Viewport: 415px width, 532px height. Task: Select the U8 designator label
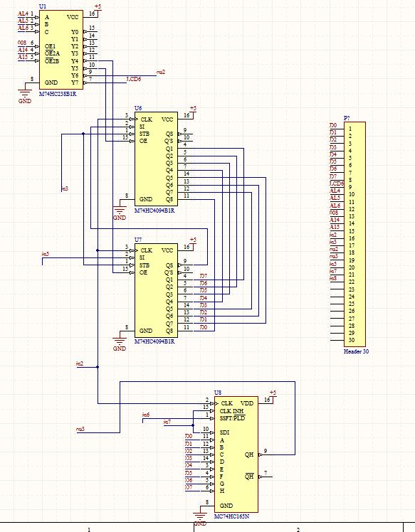coord(218,393)
